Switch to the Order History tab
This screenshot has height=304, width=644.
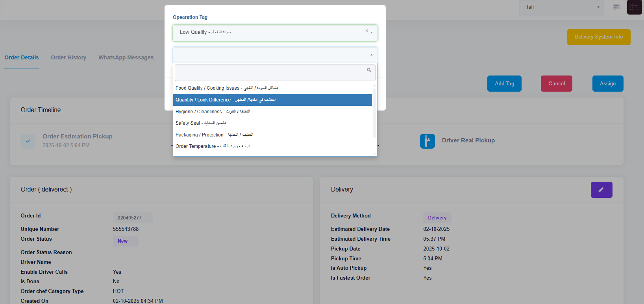pyautogui.click(x=68, y=57)
